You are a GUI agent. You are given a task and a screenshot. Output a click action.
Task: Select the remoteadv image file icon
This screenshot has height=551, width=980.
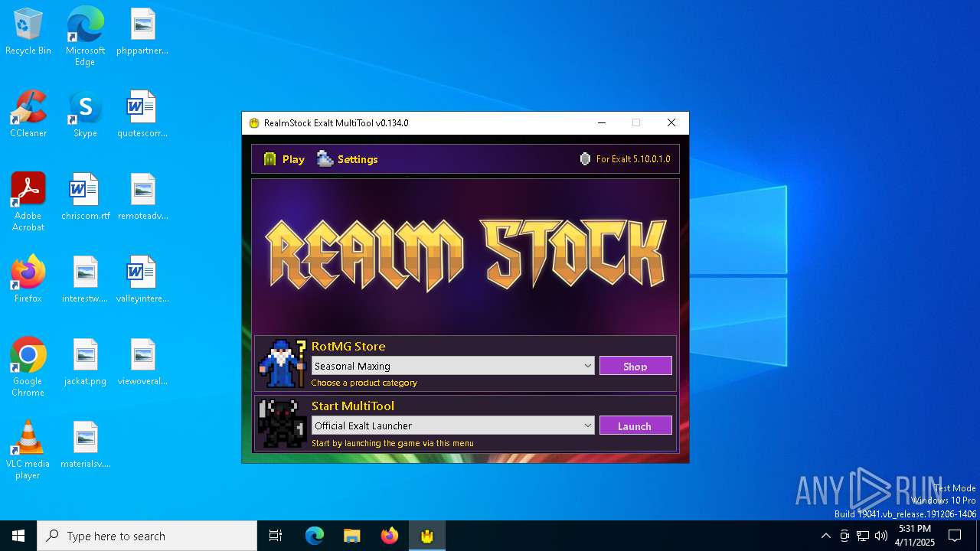click(142, 197)
